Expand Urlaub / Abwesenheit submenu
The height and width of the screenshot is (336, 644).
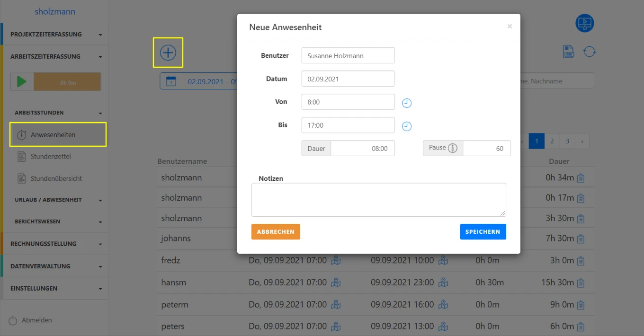(x=54, y=200)
